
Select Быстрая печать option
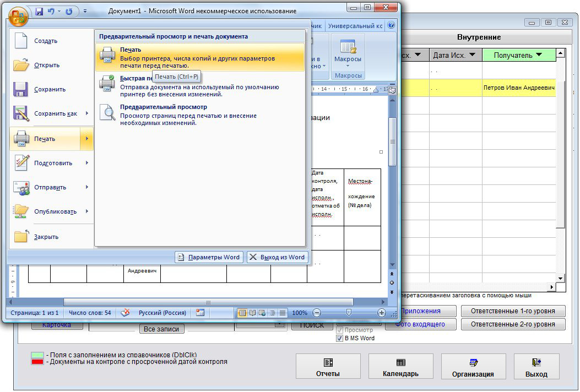[x=200, y=86]
